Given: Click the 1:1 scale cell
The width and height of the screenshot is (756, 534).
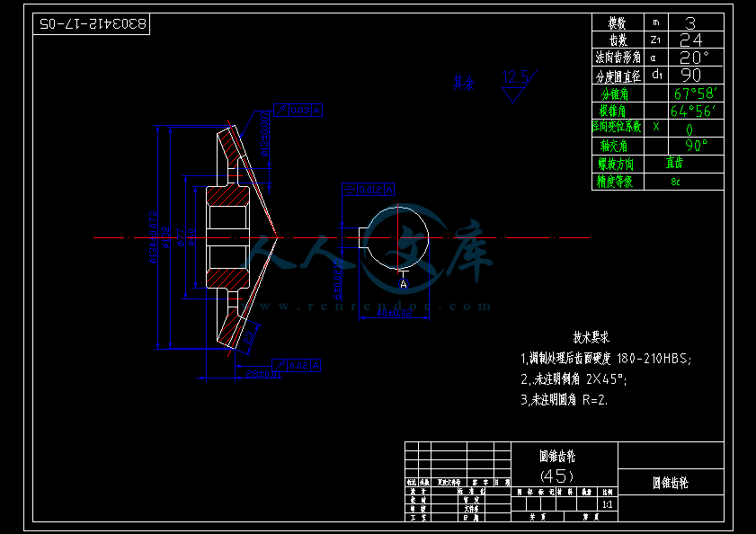Looking at the screenshot, I should click(608, 504).
